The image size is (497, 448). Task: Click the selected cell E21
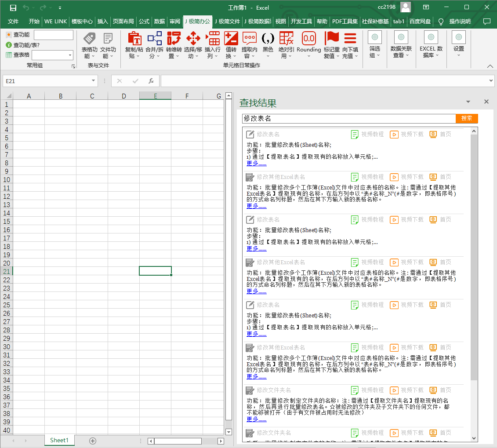[x=155, y=271]
